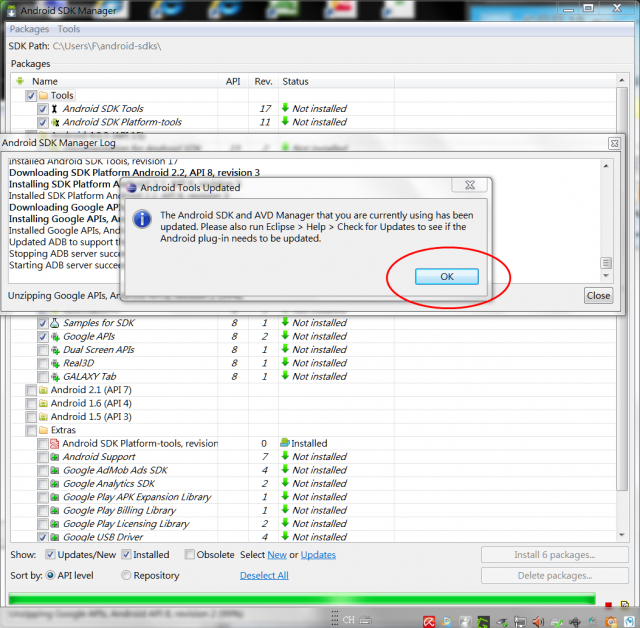Check Dual Screen APIs package
Viewport: 640px width, 628px height.
click(42, 350)
